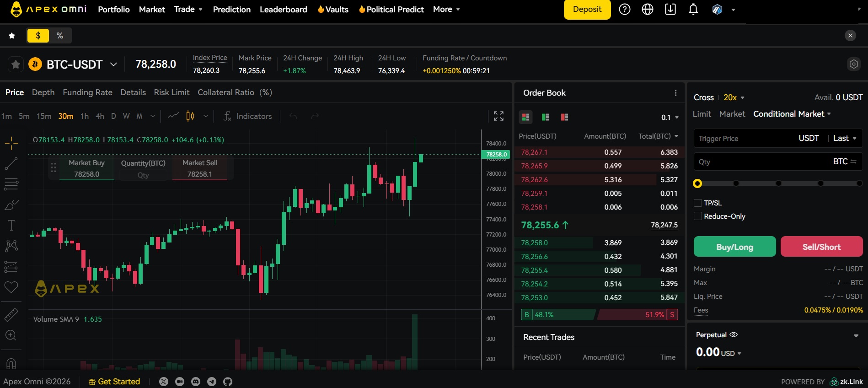Switch to dollar display mode
Viewport: 868px width, 388px height.
tap(38, 36)
